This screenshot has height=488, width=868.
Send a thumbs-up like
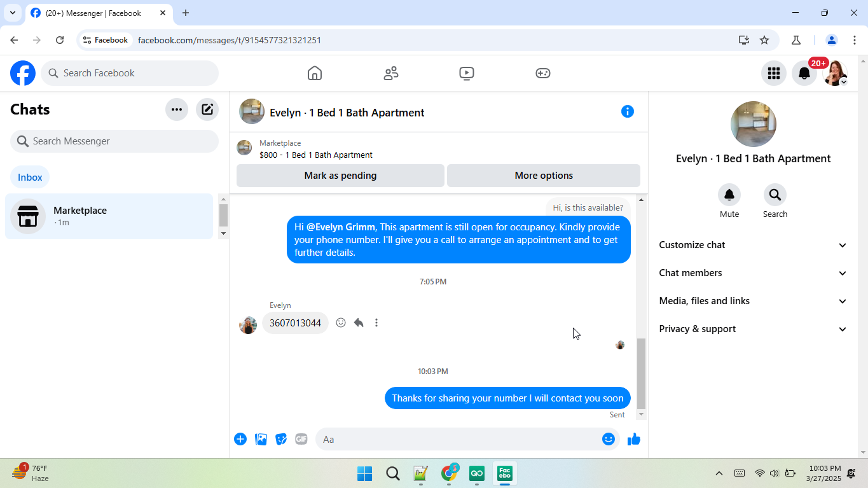(x=634, y=439)
